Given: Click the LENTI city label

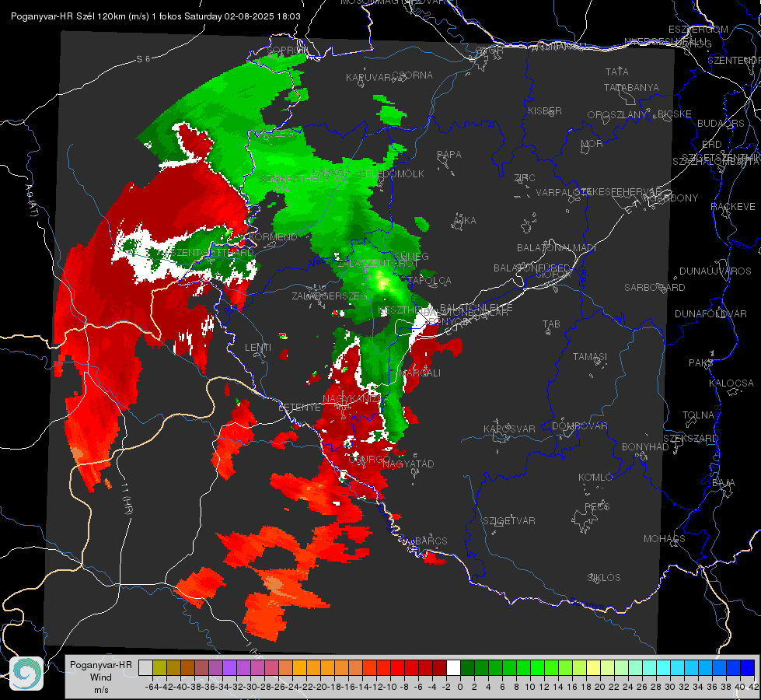Looking at the screenshot, I should click(x=258, y=348).
